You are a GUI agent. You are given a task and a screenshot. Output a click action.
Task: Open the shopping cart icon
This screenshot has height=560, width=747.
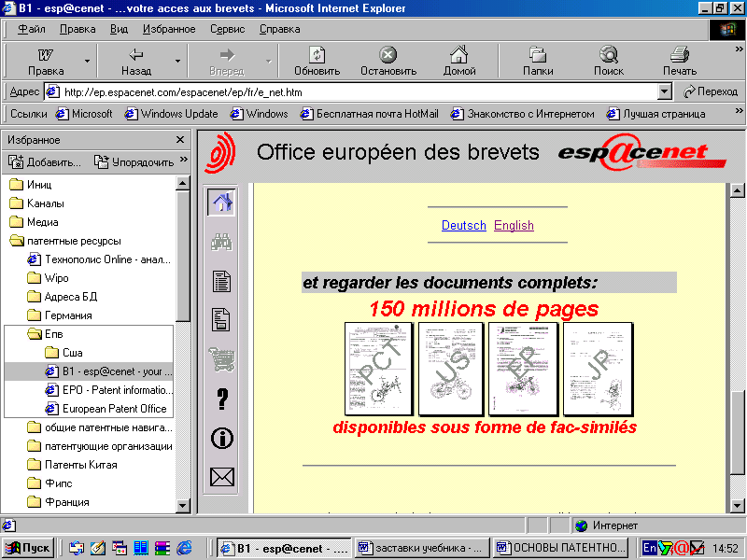(x=222, y=358)
